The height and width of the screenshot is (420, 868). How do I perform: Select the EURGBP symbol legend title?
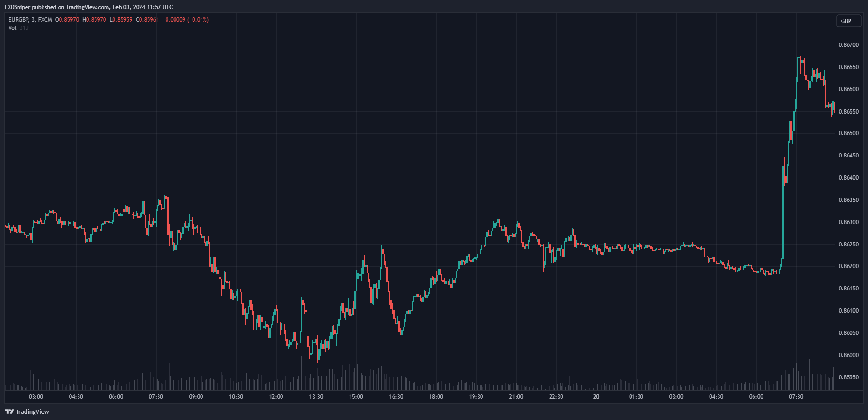pyautogui.click(x=30, y=20)
